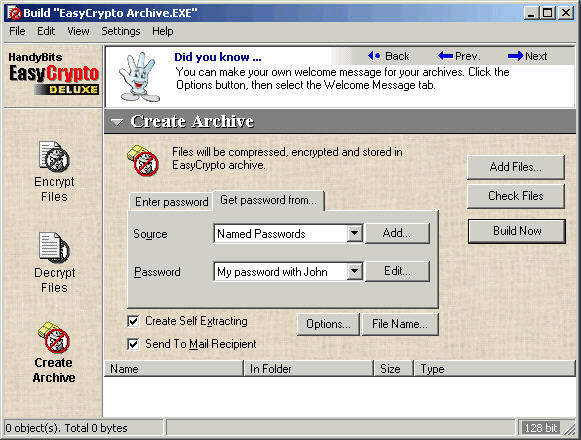Viewport: 581px width, 440px height.
Task: Switch to Enter password tab
Action: click(x=171, y=202)
